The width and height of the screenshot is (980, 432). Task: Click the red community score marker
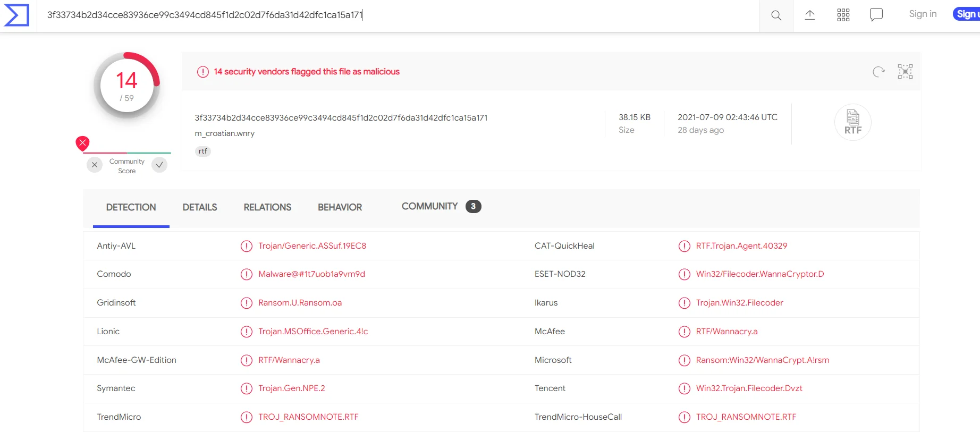pos(82,143)
